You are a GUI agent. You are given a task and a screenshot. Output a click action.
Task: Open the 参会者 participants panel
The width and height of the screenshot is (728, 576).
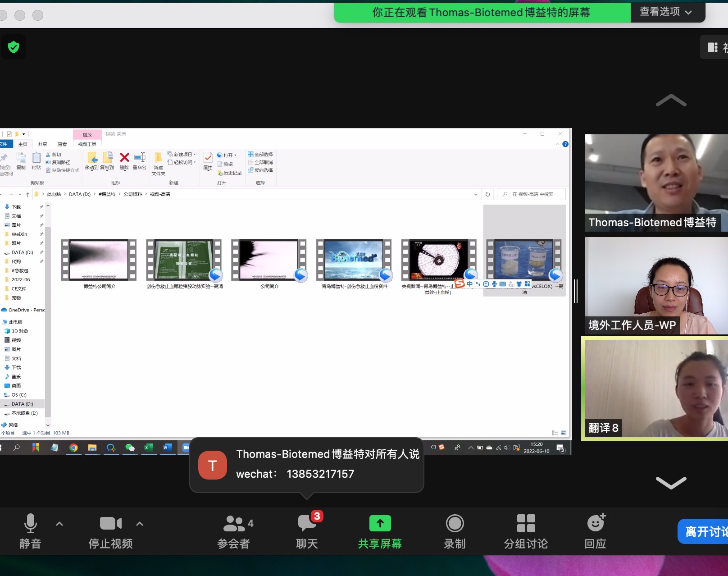coord(234,530)
